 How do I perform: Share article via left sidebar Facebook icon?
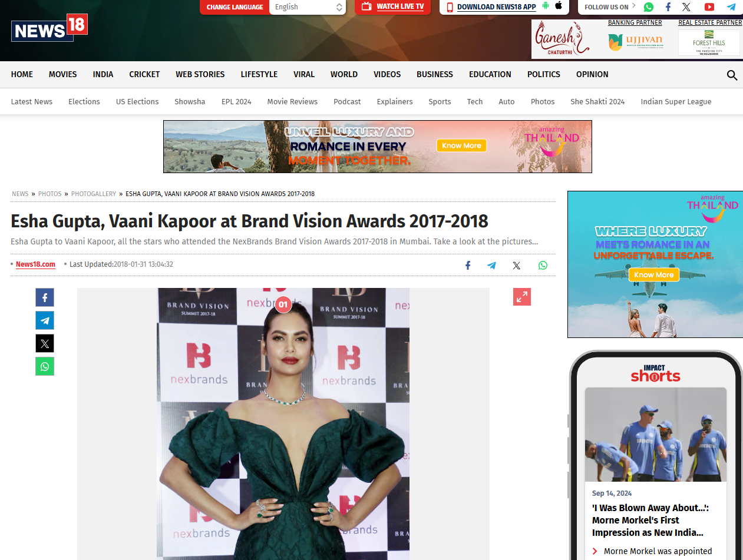[45, 297]
